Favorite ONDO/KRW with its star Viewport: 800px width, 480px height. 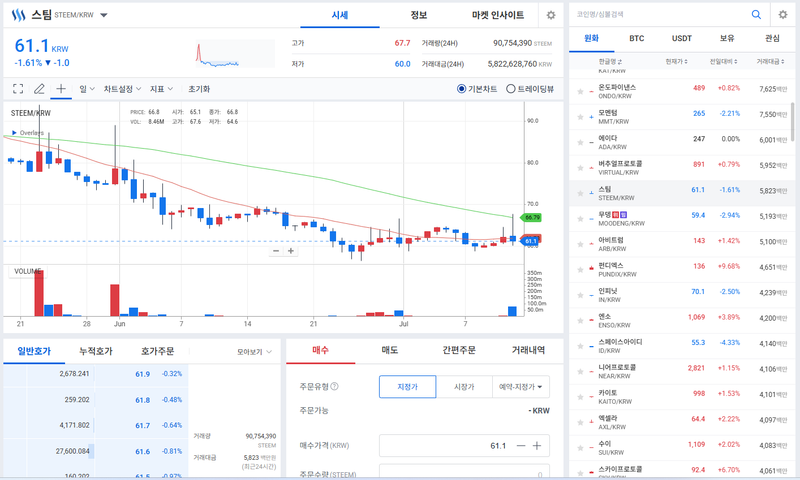click(x=580, y=91)
